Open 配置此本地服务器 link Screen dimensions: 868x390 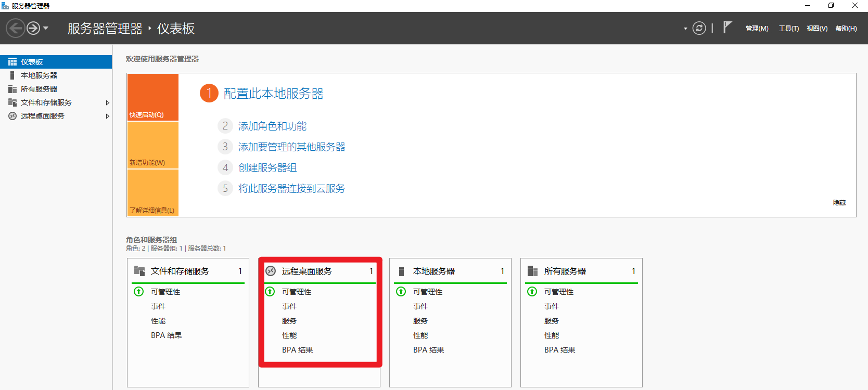tap(274, 94)
